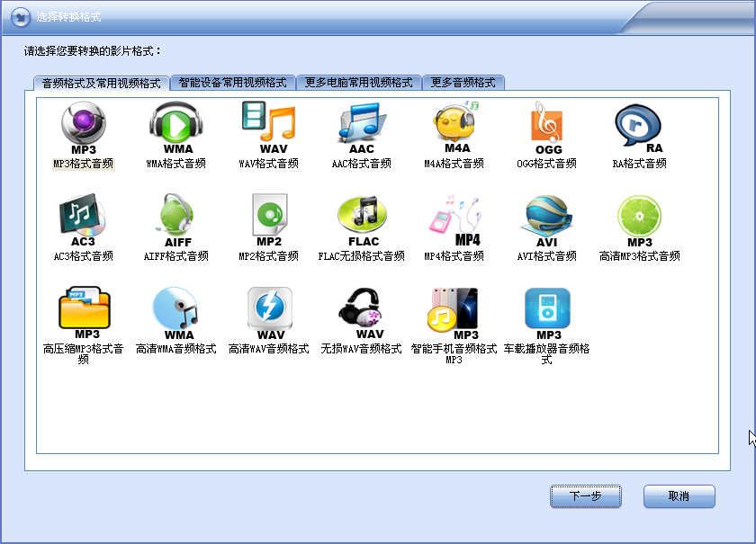756x544 pixels.
Task: Pick the WAV format audio icon
Action: [269, 126]
